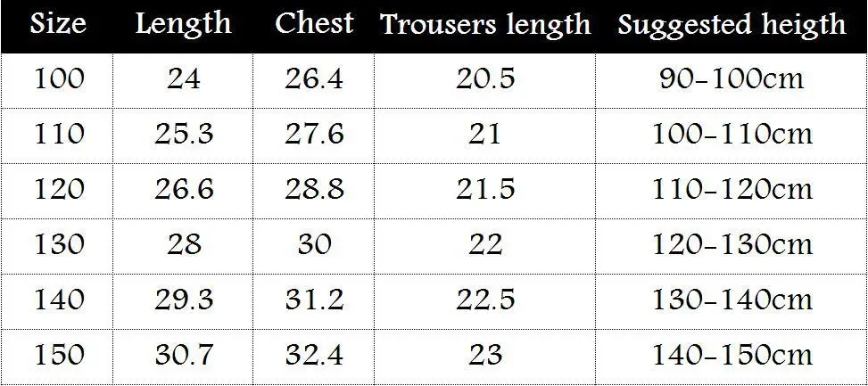Screen dimensions: 868x386
Task: Click the 90-100cm suggested height cell
Action: (732, 79)
